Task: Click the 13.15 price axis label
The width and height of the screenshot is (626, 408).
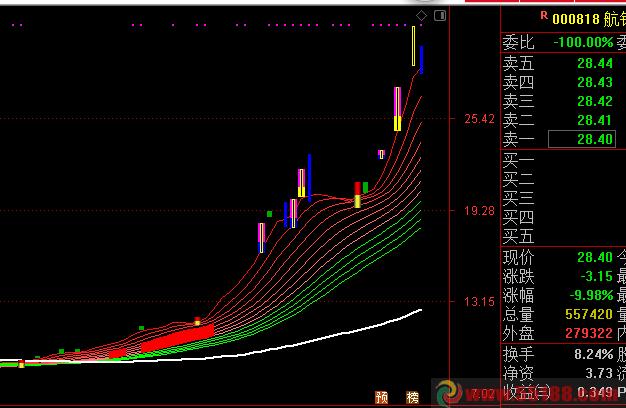Action: 479,302
